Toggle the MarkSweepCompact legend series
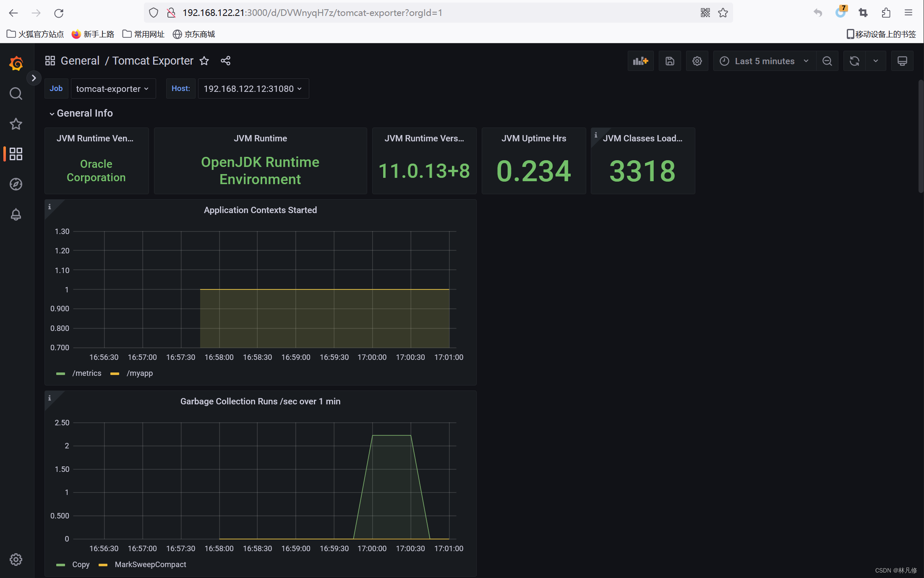924x578 pixels. click(151, 565)
